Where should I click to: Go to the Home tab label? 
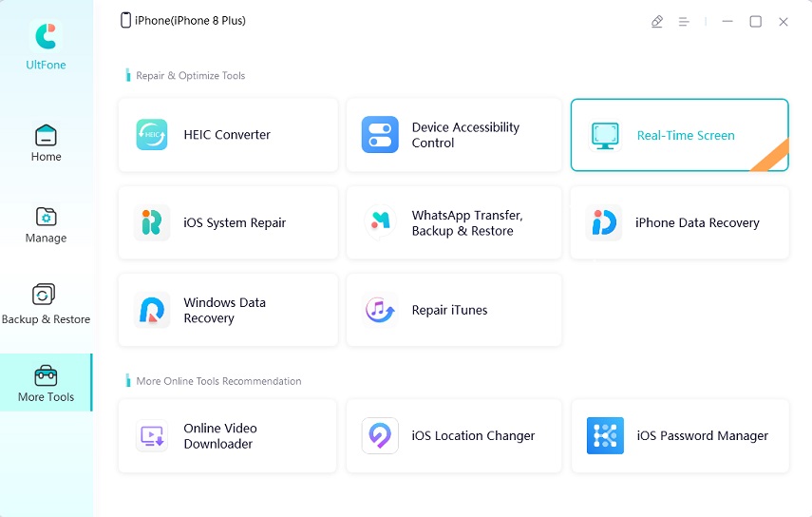[47, 157]
